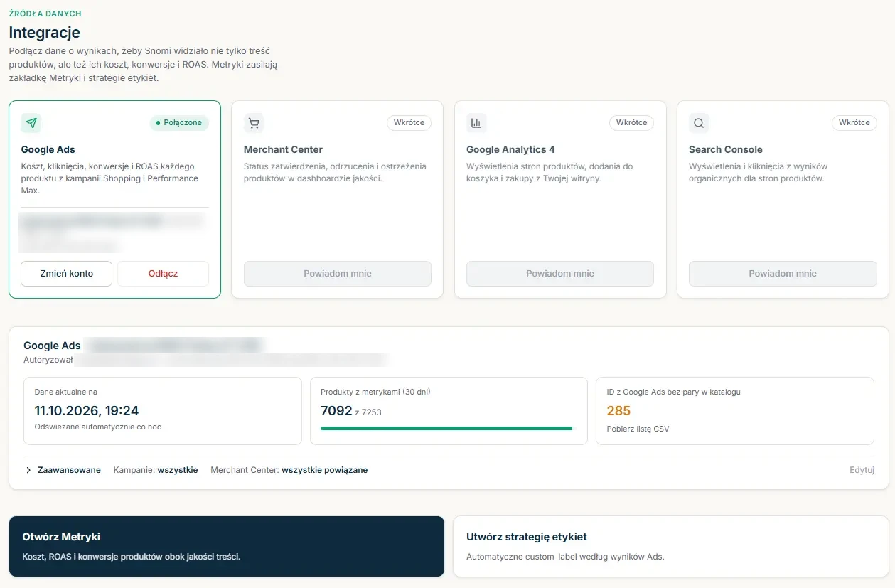
Task: Click Odświeżane automatycznie co noc text
Action: (98, 427)
